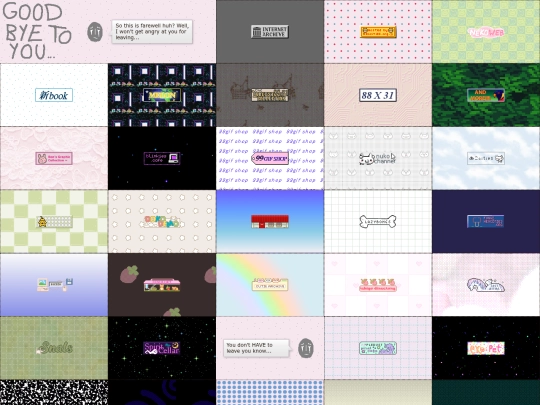Click the 'So this is farewell huh?' speech bubble
The height and width of the screenshot is (405, 540).
pyautogui.click(x=152, y=31)
